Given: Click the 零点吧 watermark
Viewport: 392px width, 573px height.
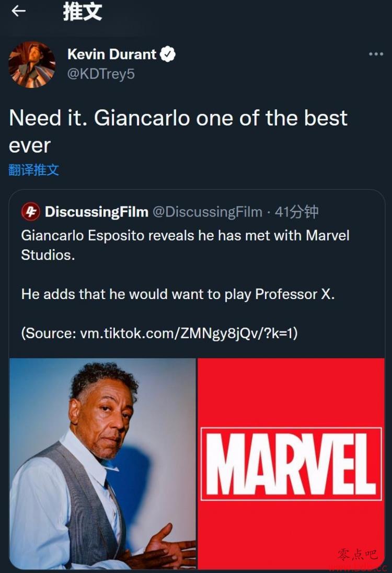Looking at the screenshot, I should 357,554.
